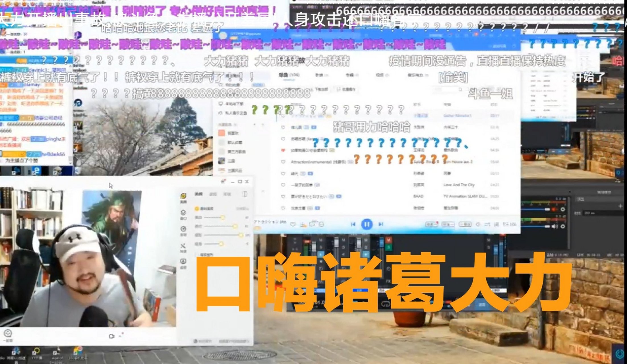The height and width of the screenshot is (364, 627).
Task: Mute the white speaker icon in OBS mixer
Action: (554, 227)
